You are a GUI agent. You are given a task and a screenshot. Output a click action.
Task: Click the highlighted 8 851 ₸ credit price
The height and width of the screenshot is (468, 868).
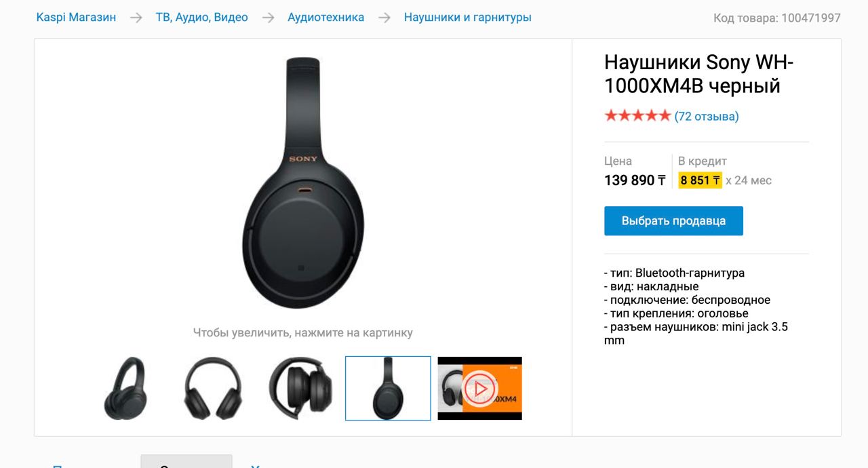[700, 180]
